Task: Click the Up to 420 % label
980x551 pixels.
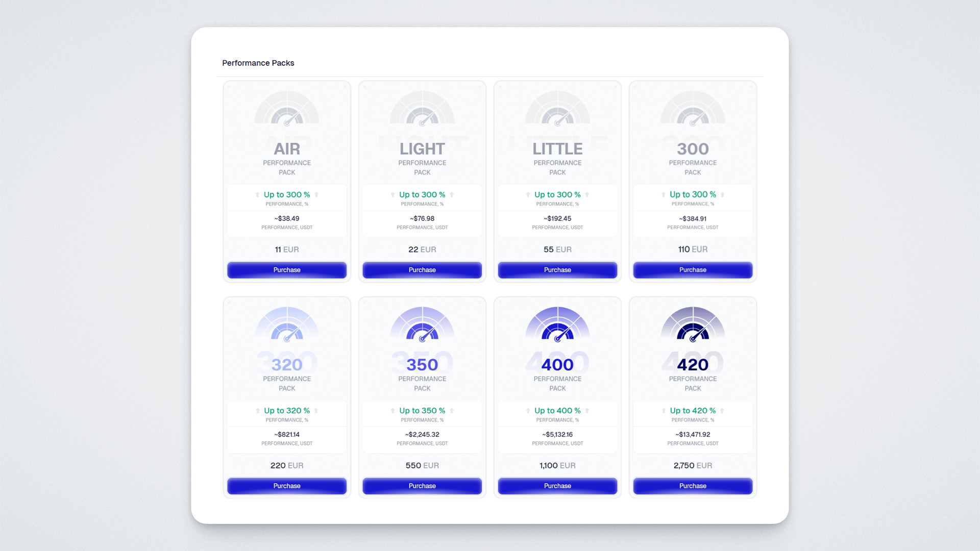Action: tap(693, 411)
